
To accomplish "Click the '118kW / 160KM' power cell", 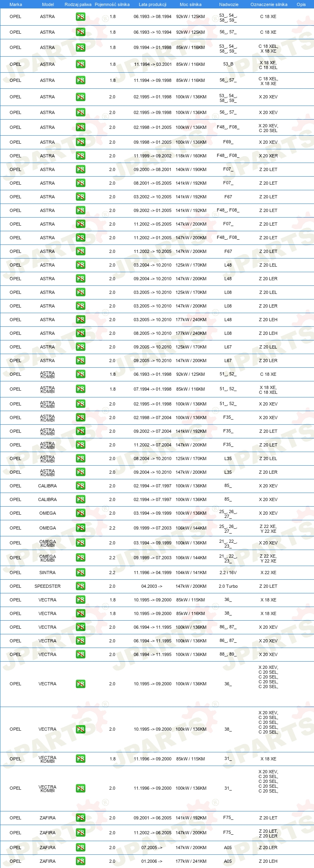I will click(191, 156).
